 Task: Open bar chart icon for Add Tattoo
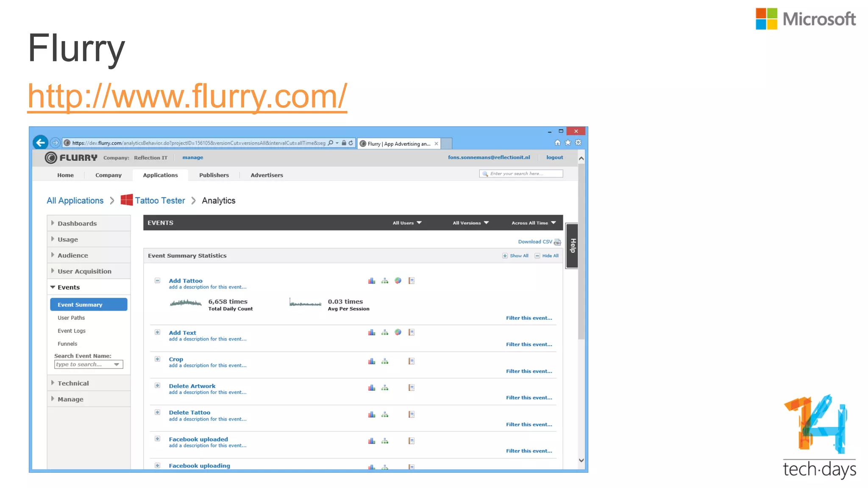coord(372,280)
